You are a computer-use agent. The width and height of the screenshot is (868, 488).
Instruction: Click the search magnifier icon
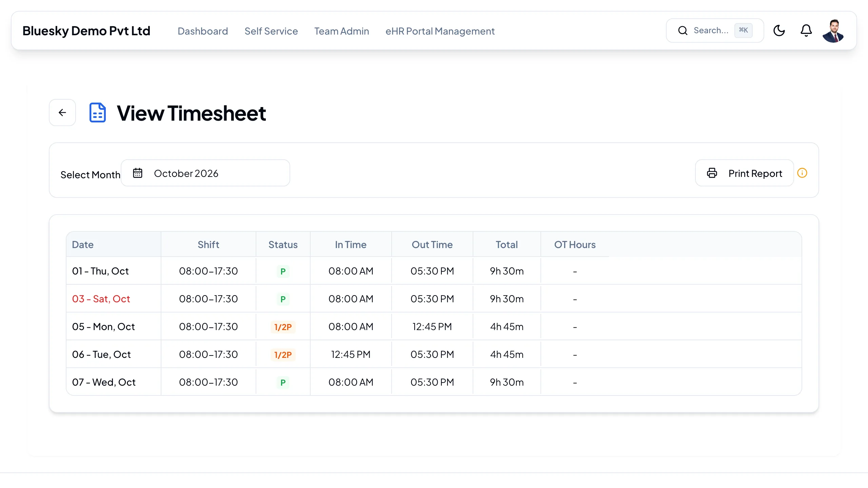point(683,30)
